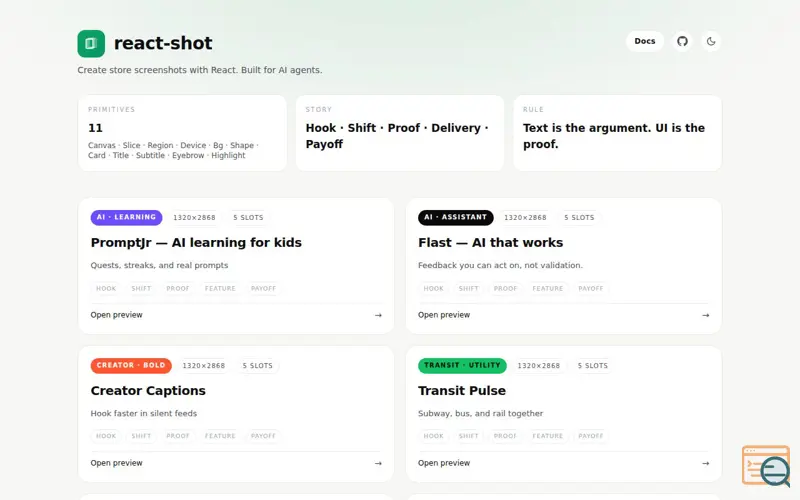Click the 'Text is the argument' rule text
800x500 pixels.
[614, 136]
